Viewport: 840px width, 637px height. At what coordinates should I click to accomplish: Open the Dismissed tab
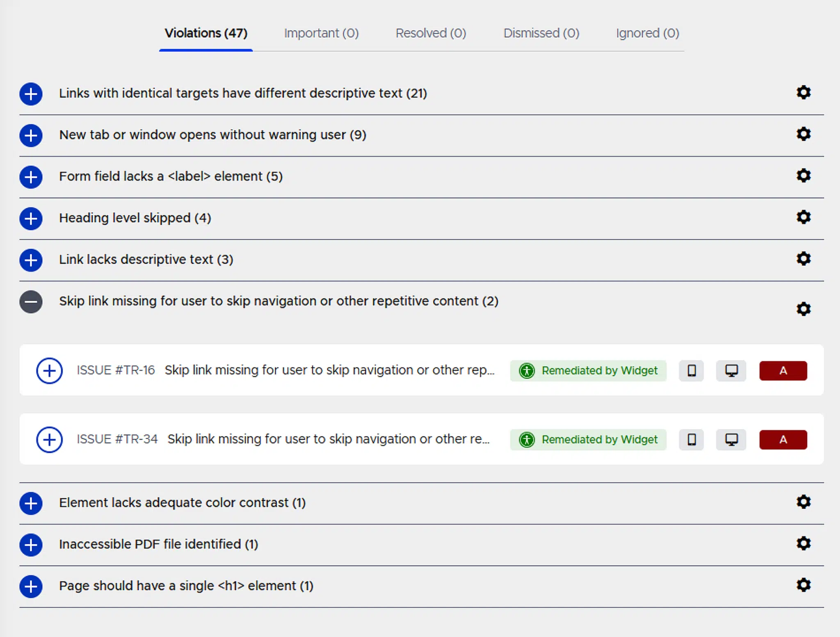[541, 33]
